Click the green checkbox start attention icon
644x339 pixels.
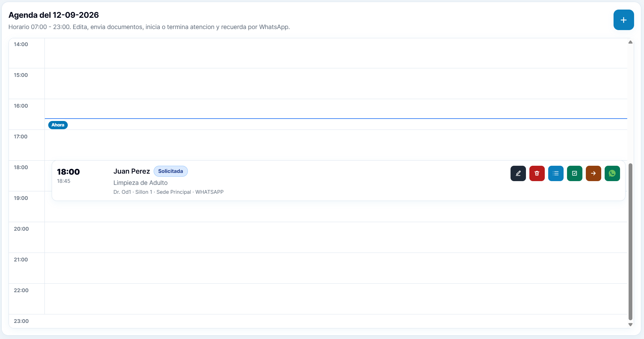coord(575,173)
